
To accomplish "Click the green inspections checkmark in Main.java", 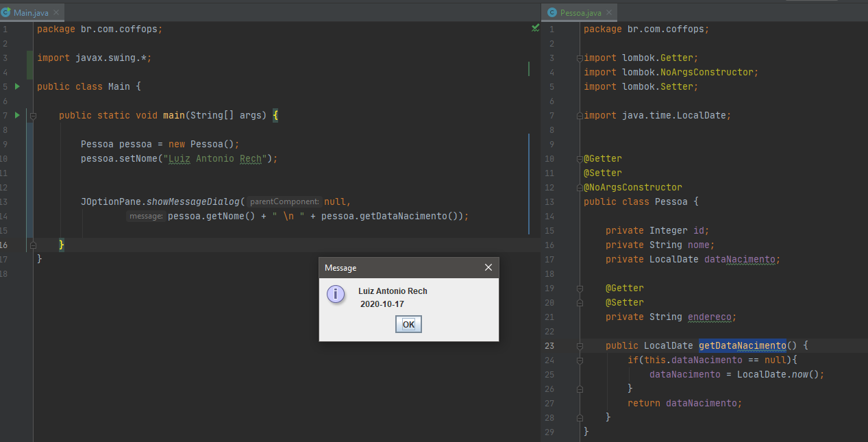I will pyautogui.click(x=535, y=28).
